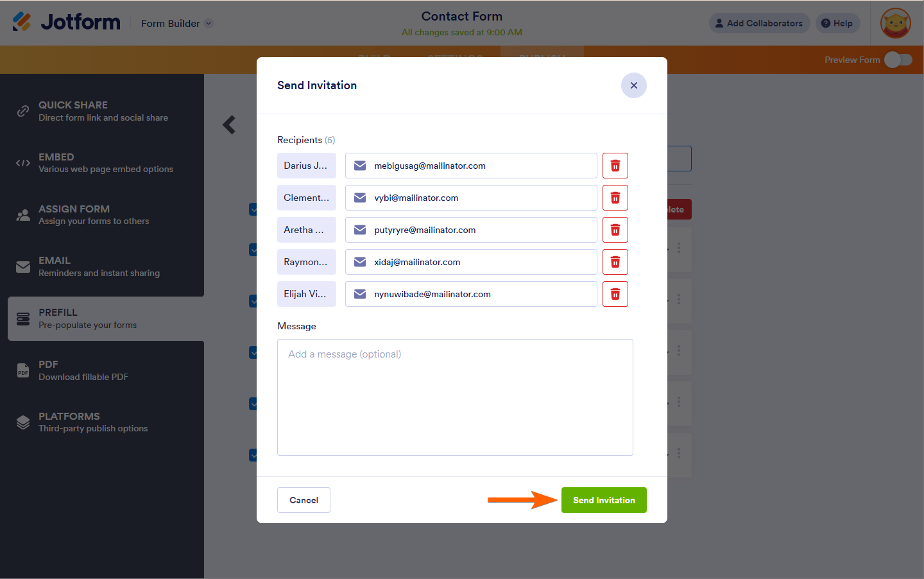This screenshot has width=924, height=579.
Task: Cancel the invitation dialog
Action: tap(304, 500)
